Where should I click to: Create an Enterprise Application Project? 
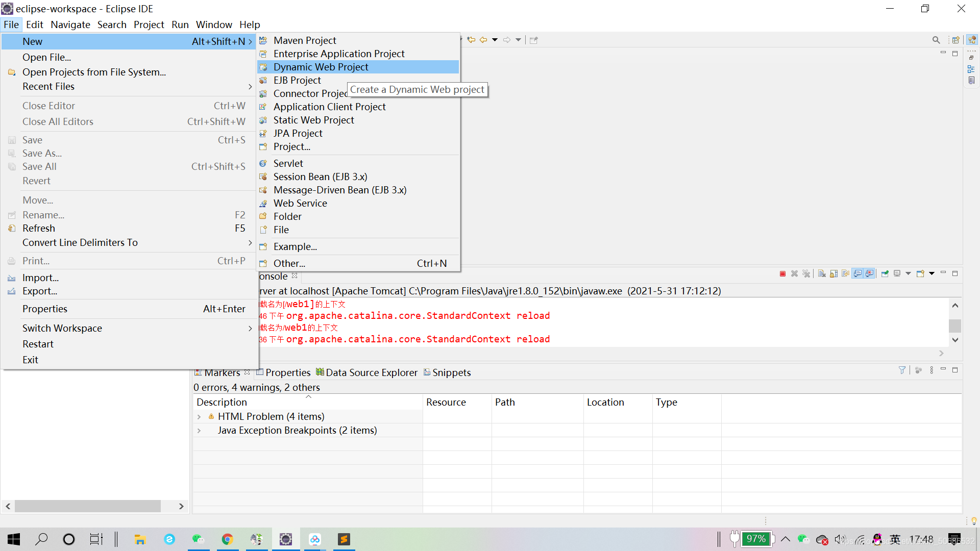click(x=358, y=54)
